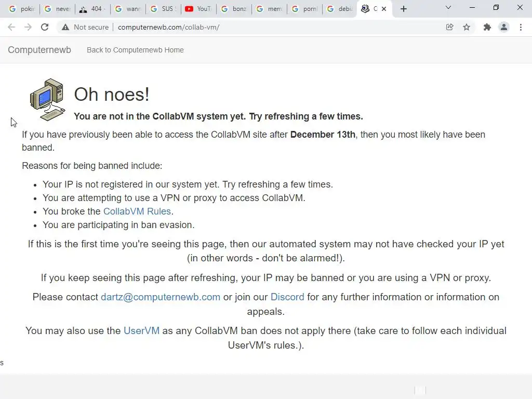Go forward to the next page
Viewport: 532px width, 399px height.
point(28,27)
